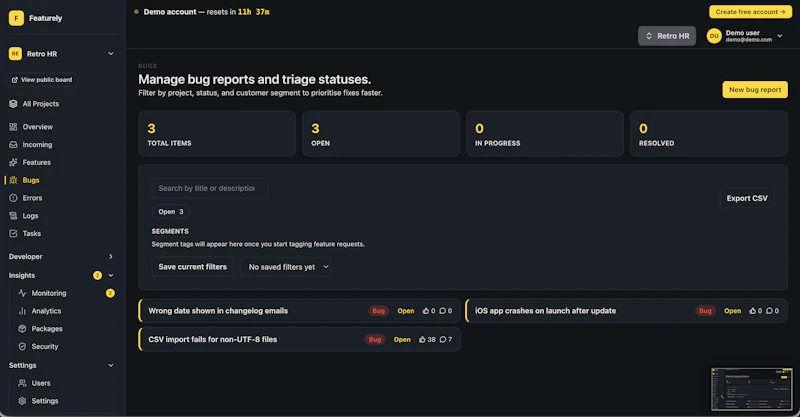Select the Logs scroll icon
This screenshot has width=800, height=417.
pyautogui.click(x=13, y=216)
